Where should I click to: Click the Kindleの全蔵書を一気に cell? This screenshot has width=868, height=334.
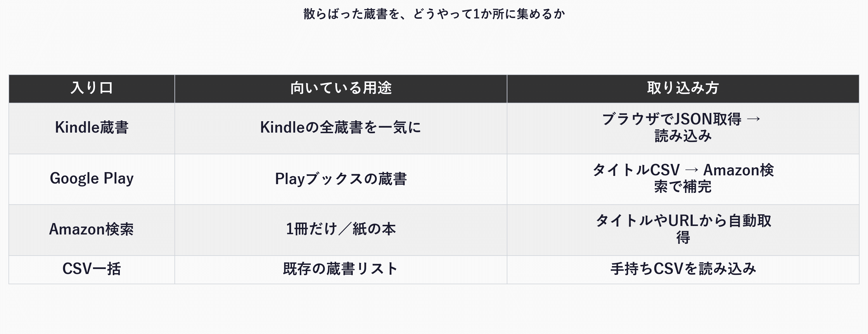tap(341, 128)
